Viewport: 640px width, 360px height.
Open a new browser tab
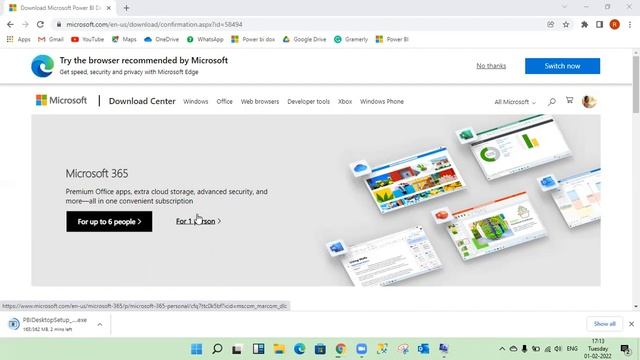pyautogui.click(x=126, y=8)
